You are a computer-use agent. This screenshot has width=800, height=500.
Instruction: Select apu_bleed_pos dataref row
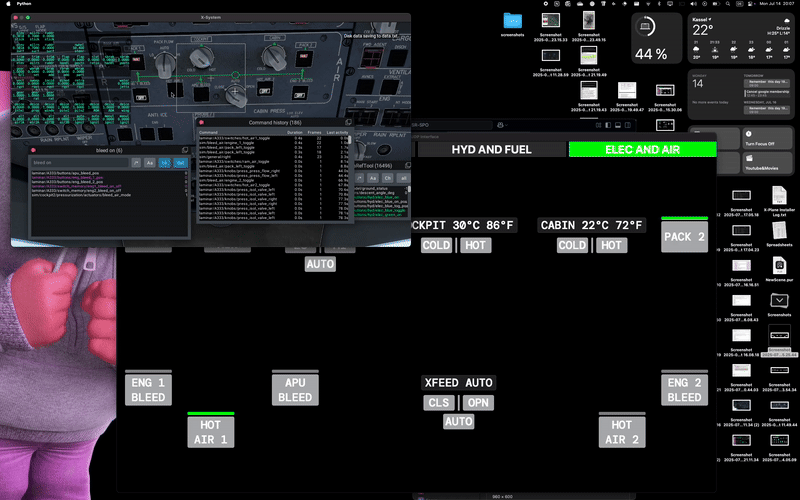point(108,173)
